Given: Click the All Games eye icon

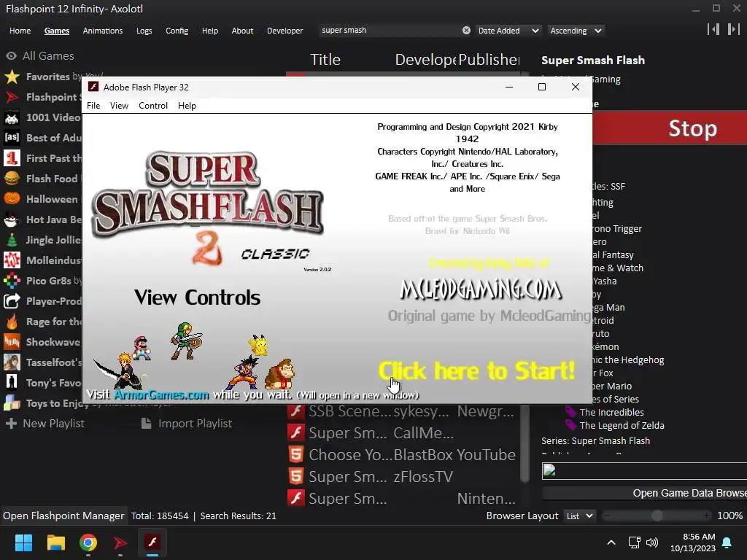Looking at the screenshot, I should point(12,56).
